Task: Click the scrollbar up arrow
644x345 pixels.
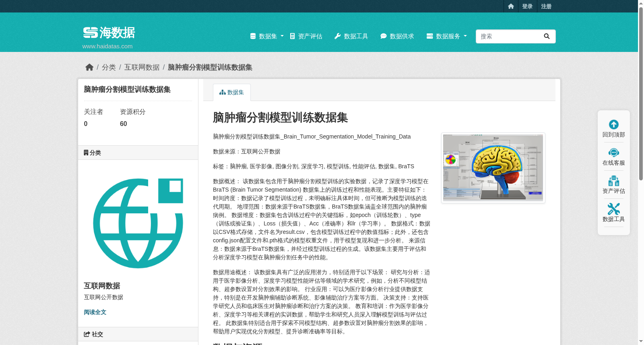Action: point(641,3)
